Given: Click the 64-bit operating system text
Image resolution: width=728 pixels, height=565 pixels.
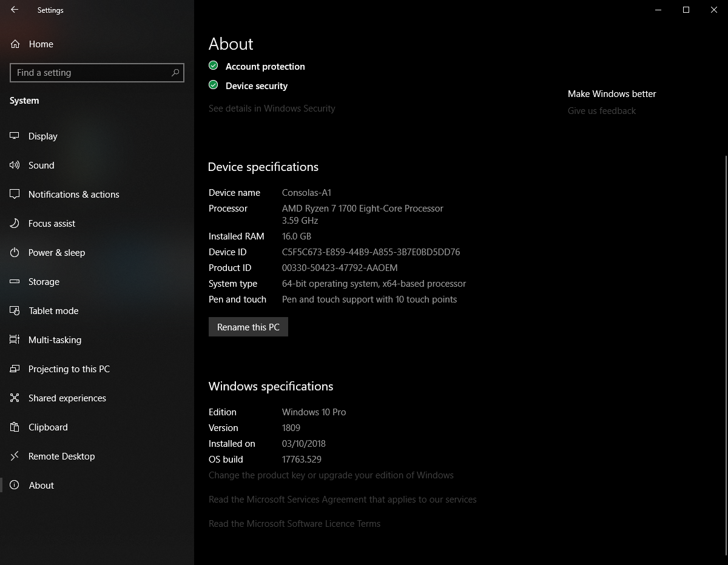Looking at the screenshot, I should tap(374, 284).
